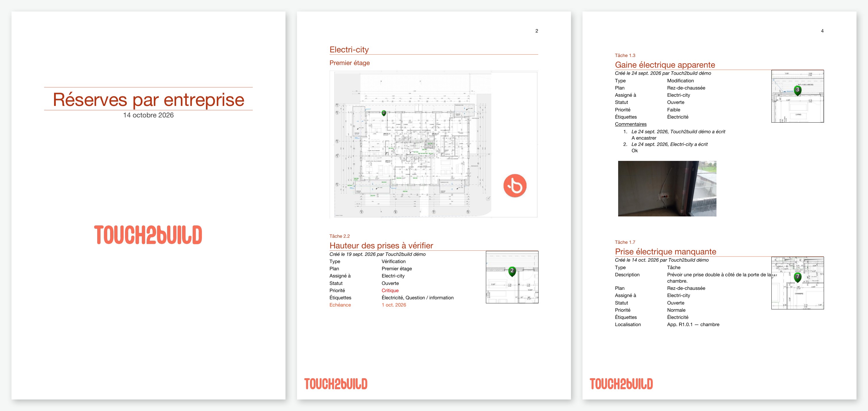Click page number 4 in the header
This screenshot has width=868, height=411.
click(822, 31)
